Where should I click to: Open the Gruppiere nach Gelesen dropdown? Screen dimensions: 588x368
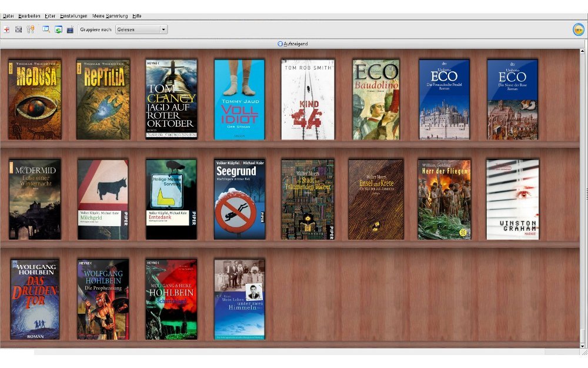click(x=141, y=29)
